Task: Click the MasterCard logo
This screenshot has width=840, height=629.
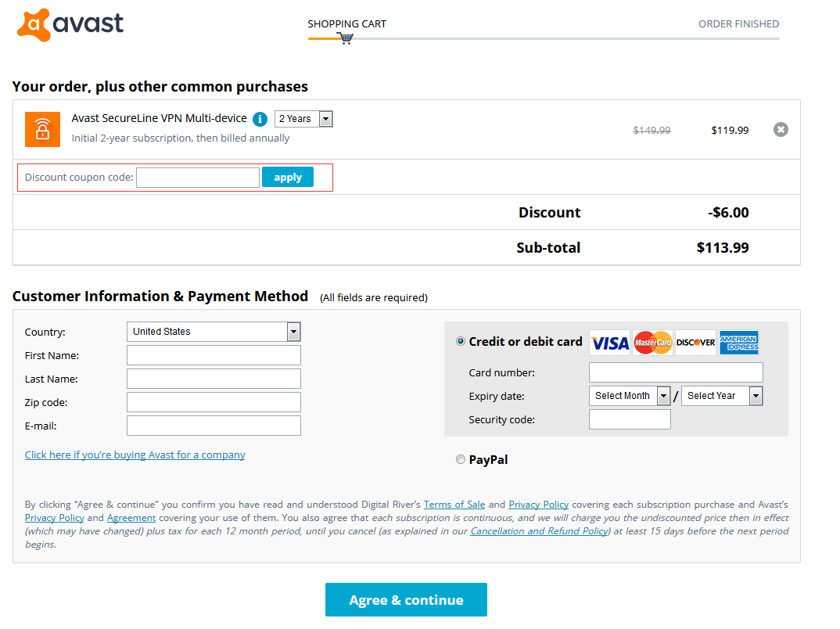Action: [652, 343]
